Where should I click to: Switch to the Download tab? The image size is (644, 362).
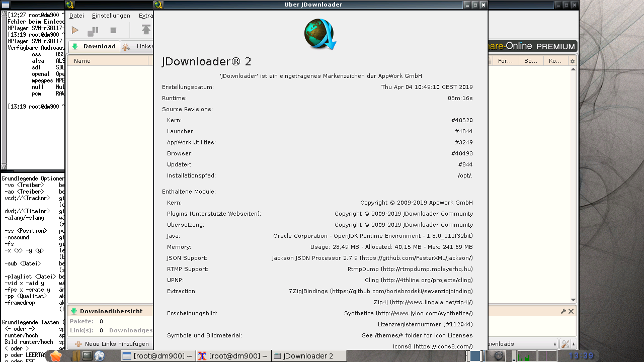(94, 46)
